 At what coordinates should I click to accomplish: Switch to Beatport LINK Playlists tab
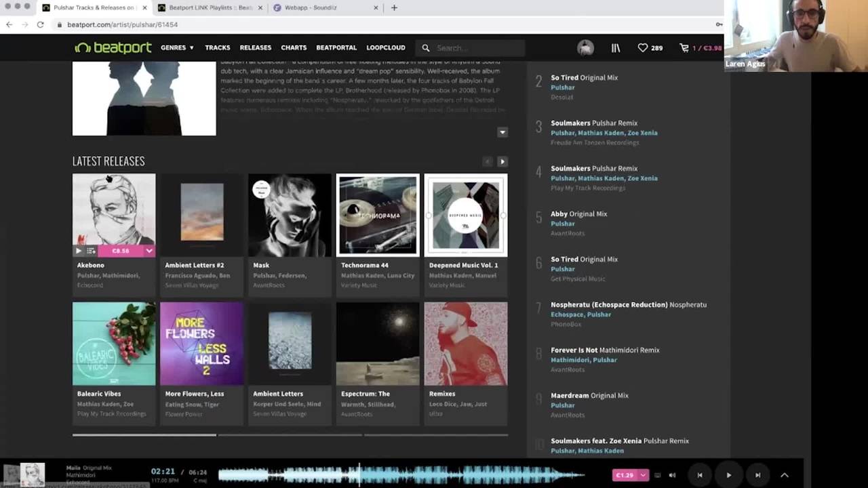(x=210, y=7)
